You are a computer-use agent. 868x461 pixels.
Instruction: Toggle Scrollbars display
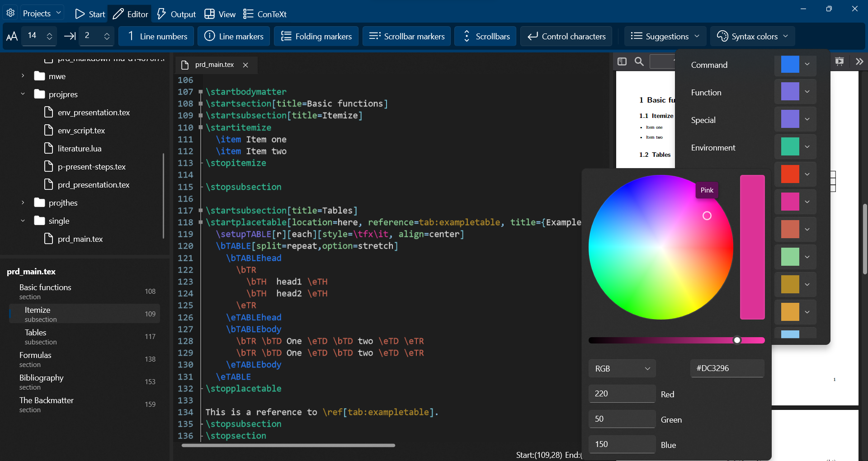pos(486,36)
